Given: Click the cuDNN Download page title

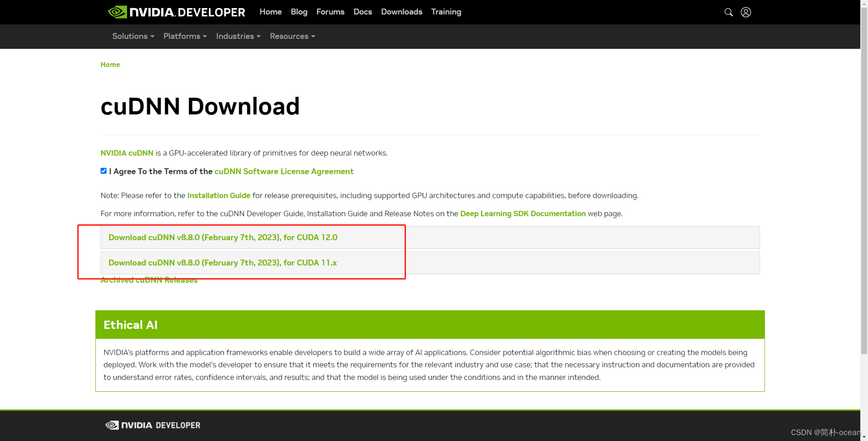Looking at the screenshot, I should 200,106.
